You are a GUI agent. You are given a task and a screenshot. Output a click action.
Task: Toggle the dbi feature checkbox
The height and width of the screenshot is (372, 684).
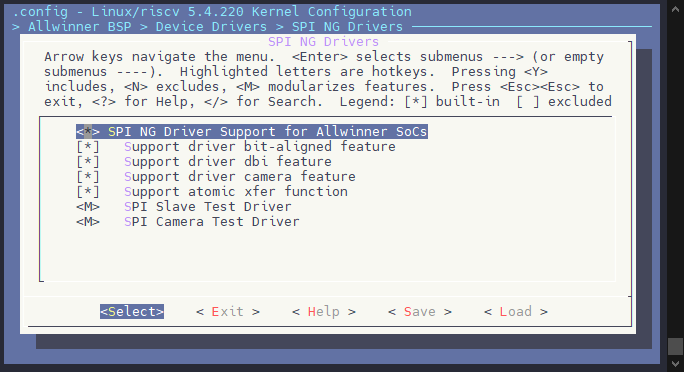click(x=88, y=162)
